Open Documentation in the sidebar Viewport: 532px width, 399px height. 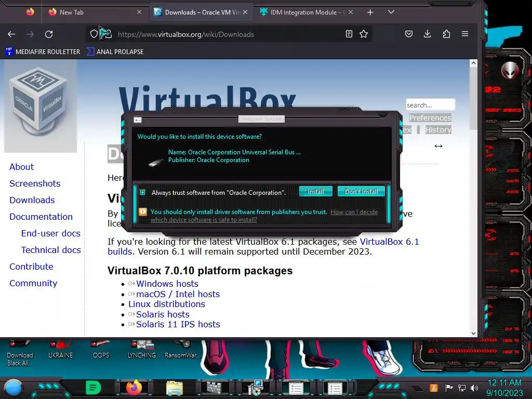(41, 217)
